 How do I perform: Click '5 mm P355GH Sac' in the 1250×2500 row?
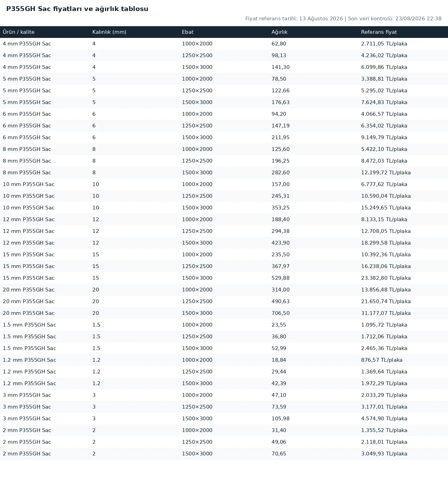coord(27,91)
